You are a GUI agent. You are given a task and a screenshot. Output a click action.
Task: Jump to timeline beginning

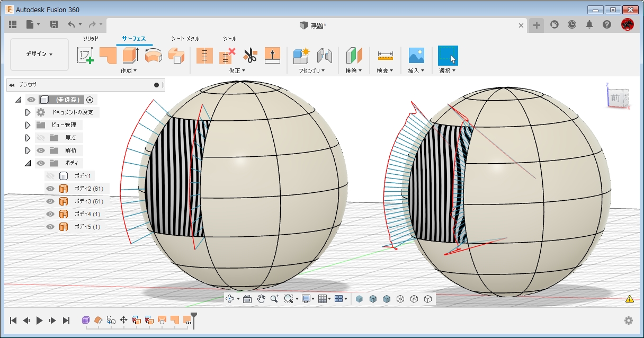[13, 321]
